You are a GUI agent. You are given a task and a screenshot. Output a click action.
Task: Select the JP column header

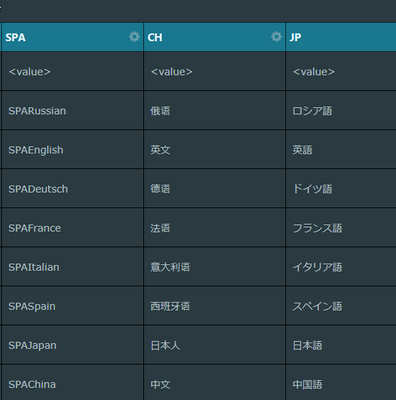[341, 37]
